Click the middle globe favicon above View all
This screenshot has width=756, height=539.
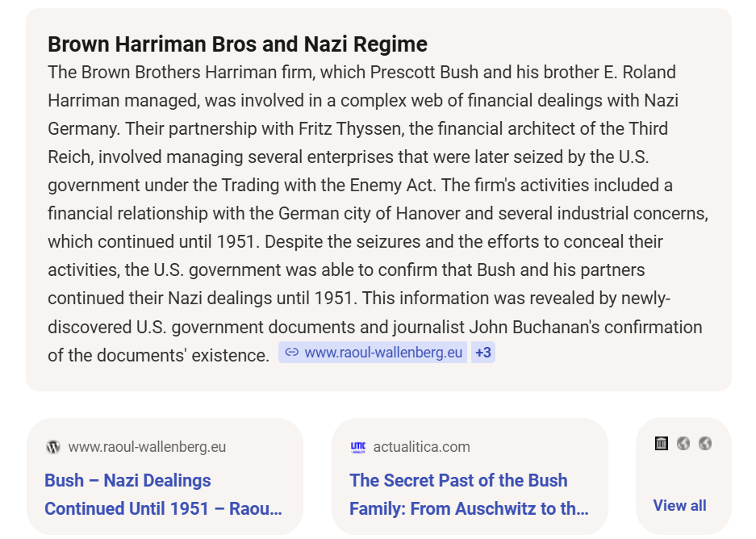pyautogui.click(x=683, y=443)
